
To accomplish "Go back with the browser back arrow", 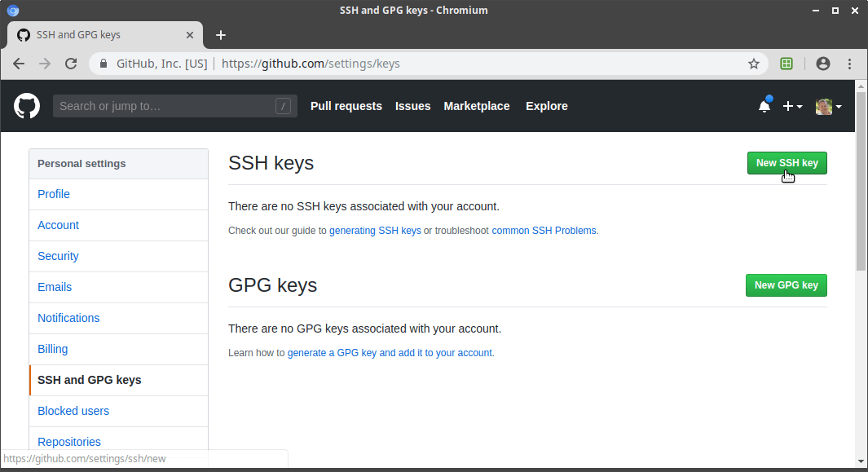I will (19, 64).
